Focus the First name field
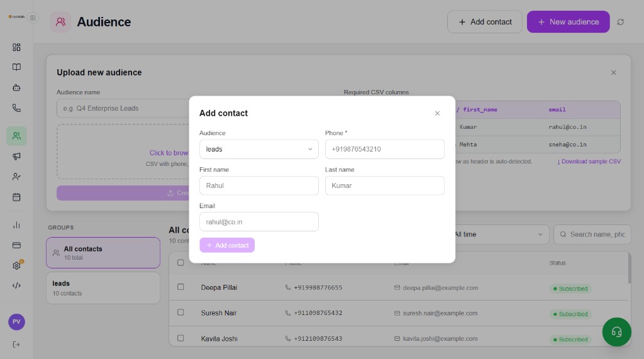This screenshot has height=359, width=644. [258, 185]
